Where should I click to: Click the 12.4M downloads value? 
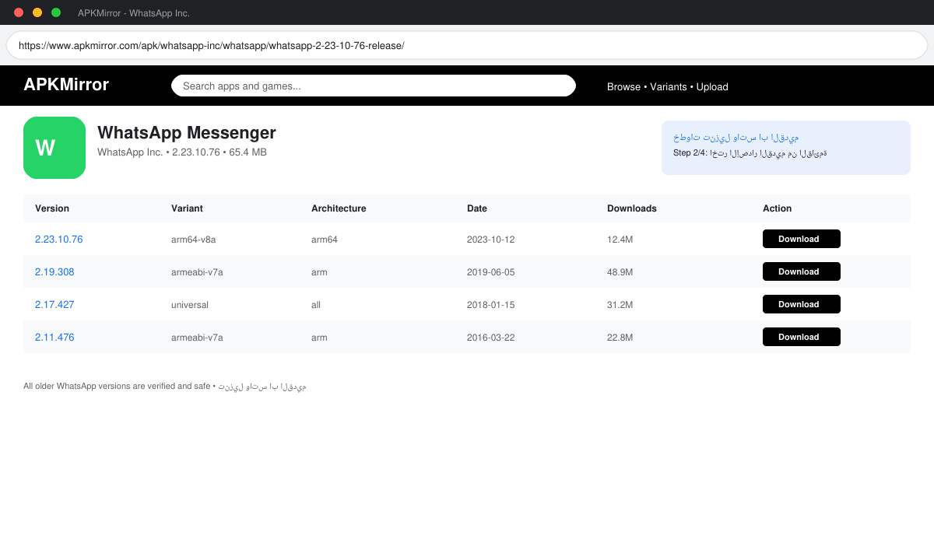(620, 240)
